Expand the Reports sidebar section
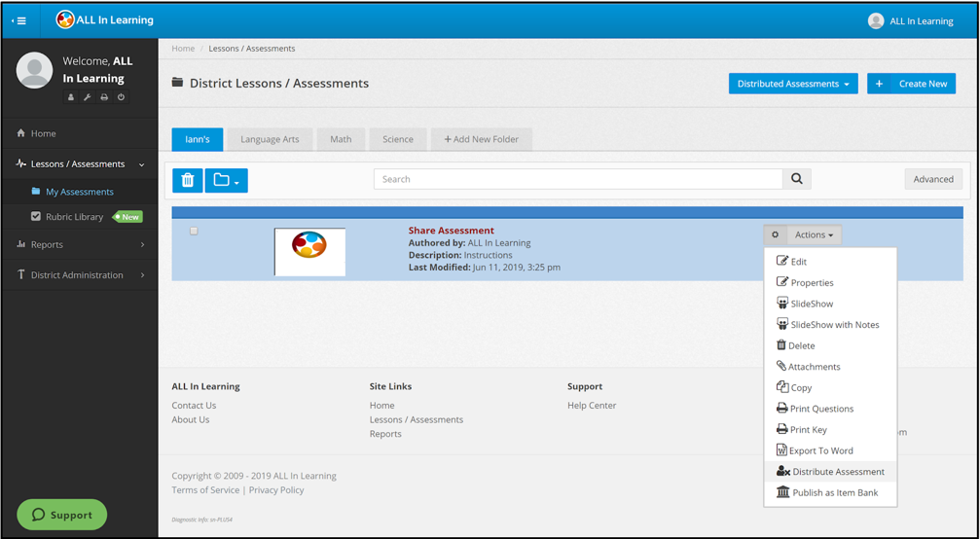Screen dimensions: 980x539 pyautogui.click(x=80, y=244)
